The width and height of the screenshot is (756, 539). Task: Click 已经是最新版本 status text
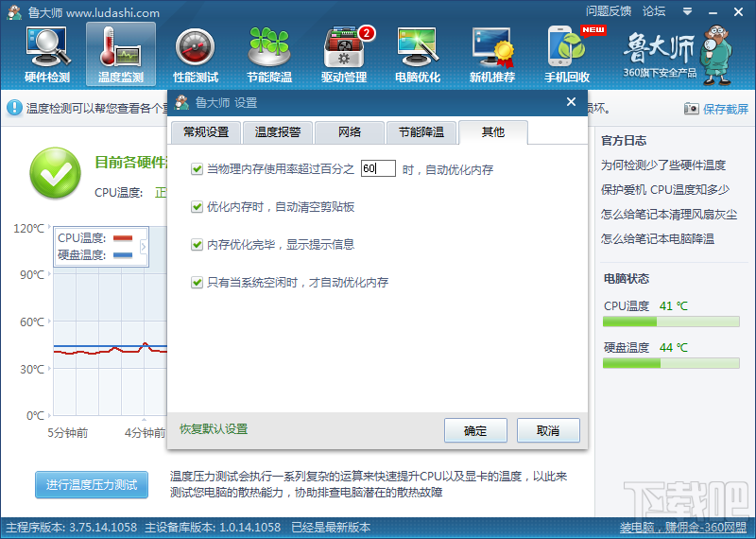click(x=331, y=528)
